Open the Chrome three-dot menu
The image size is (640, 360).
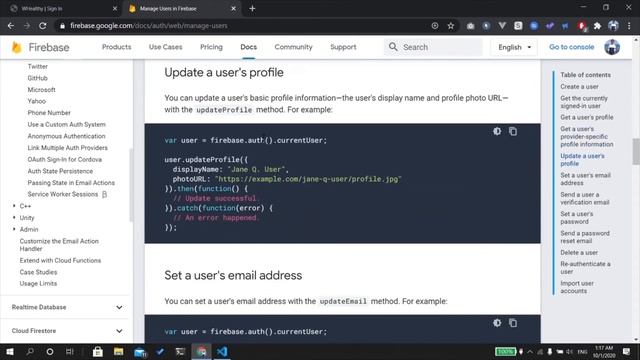[x=629, y=26]
